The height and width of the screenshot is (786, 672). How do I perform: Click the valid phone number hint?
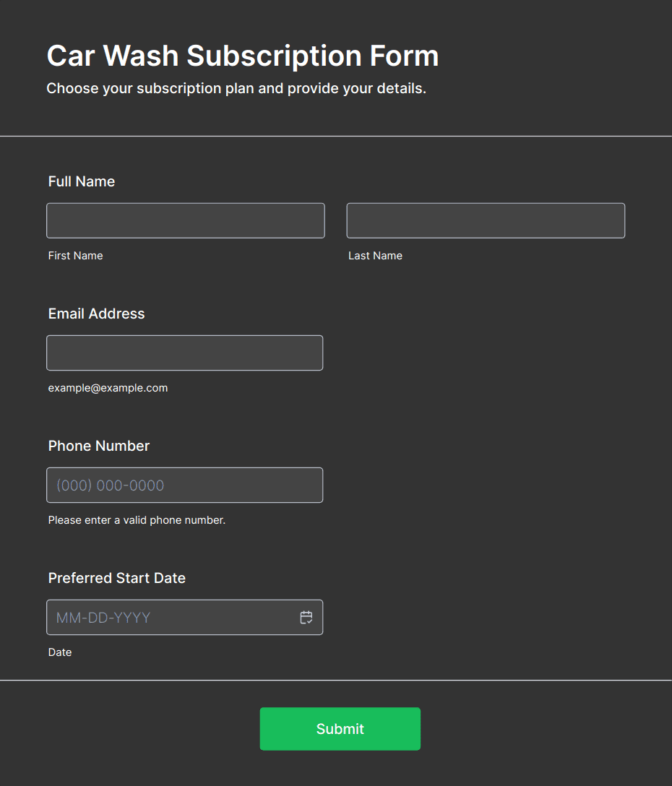point(137,520)
